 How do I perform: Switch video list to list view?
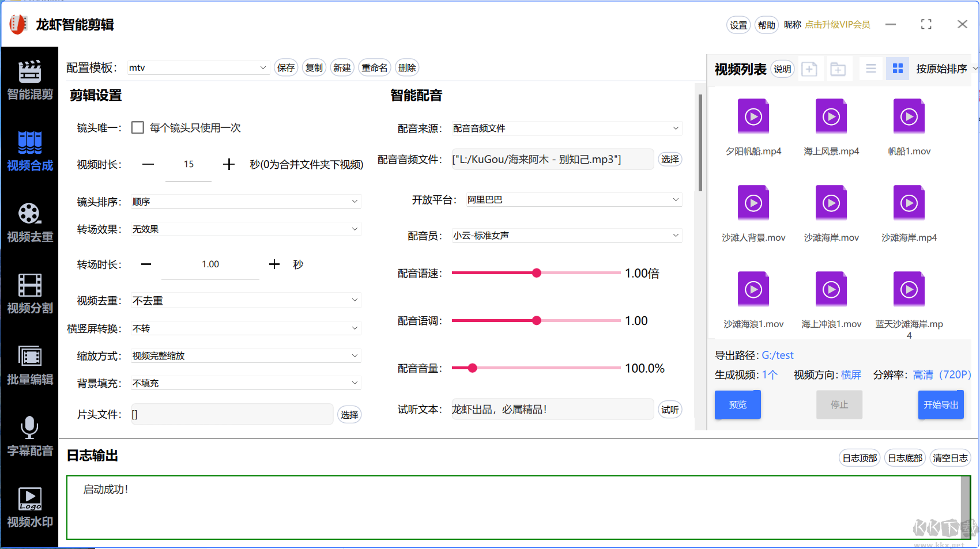click(871, 69)
